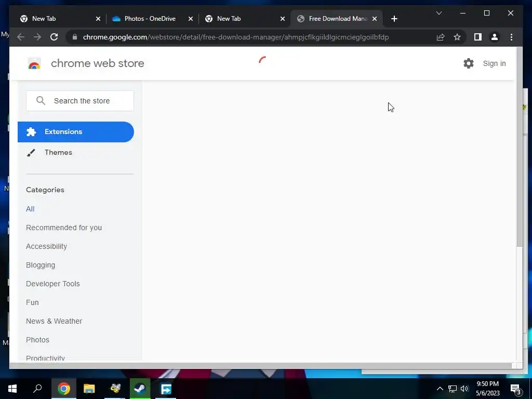Click the padlock site info icon
Viewport: 532px width, 399px height.
(x=75, y=37)
